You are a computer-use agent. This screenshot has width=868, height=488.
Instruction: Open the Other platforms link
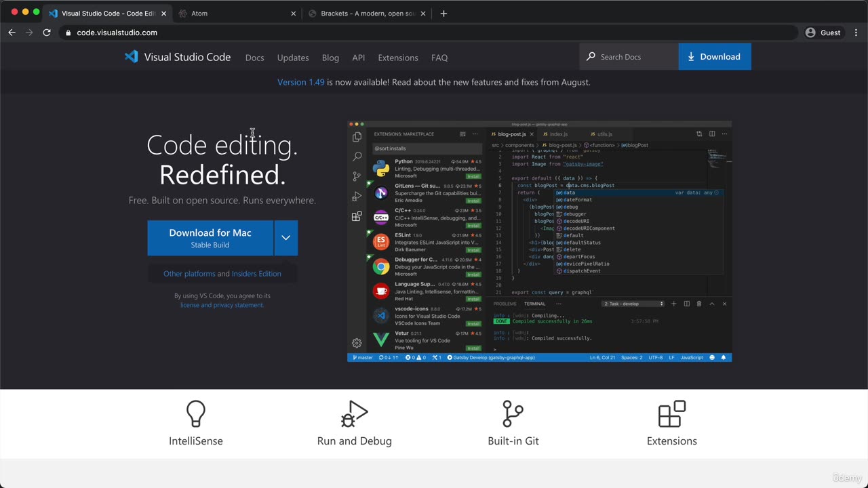189,274
